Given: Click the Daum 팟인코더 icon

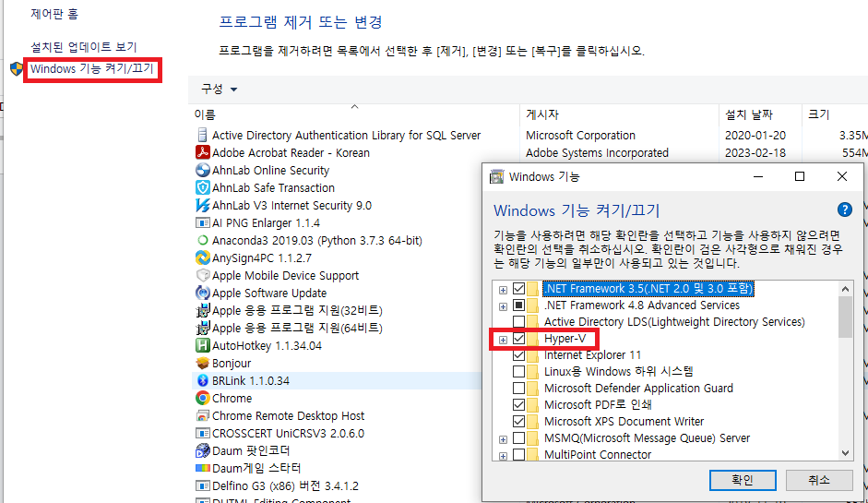Looking at the screenshot, I should [203, 450].
